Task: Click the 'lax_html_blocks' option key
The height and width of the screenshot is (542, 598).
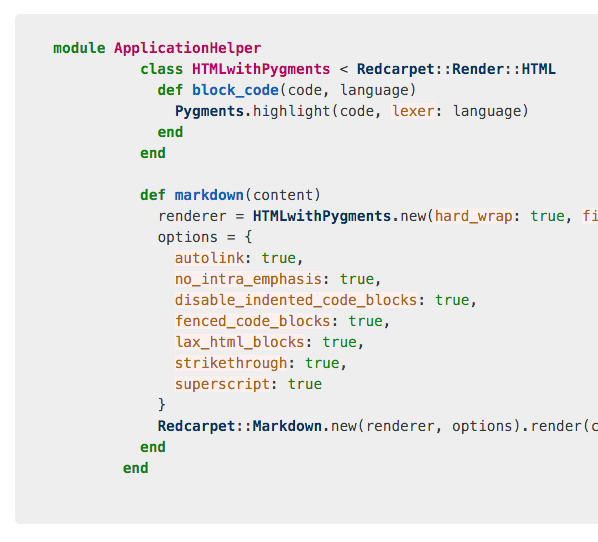Action: 240,342
